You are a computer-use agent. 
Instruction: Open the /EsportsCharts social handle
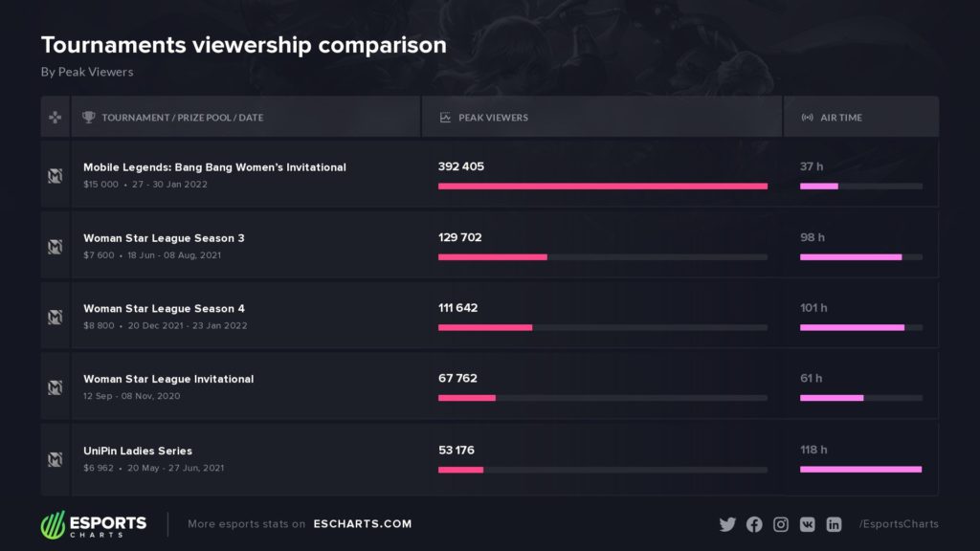tap(899, 524)
